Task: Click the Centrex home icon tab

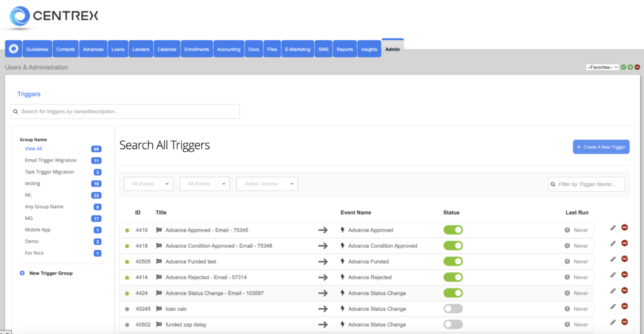Action: (x=13, y=49)
